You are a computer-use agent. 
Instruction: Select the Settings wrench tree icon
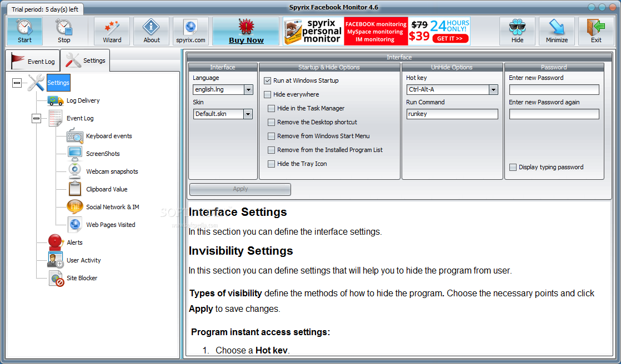click(x=36, y=83)
